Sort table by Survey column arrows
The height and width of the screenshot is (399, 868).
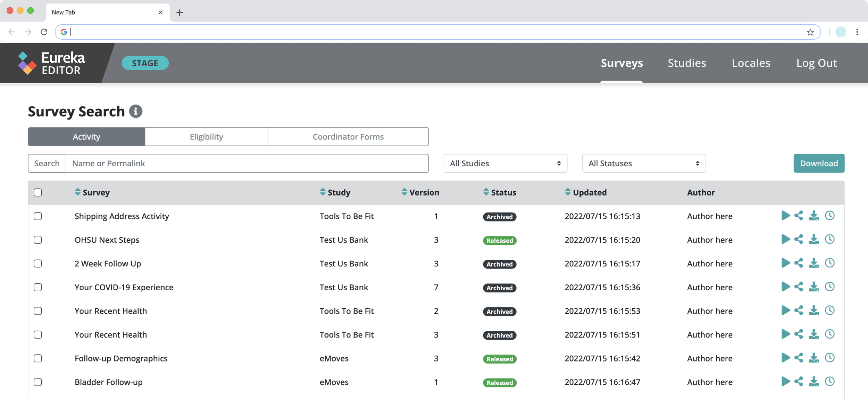[78, 192]
